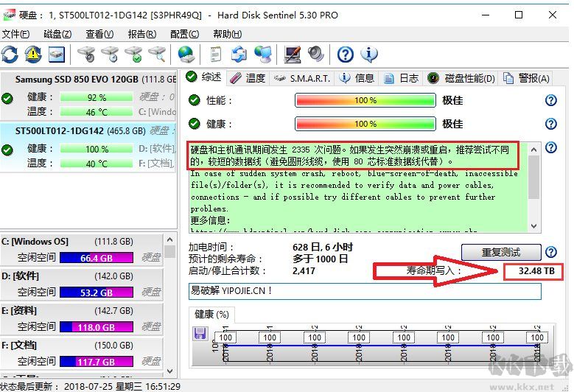Image resolution: width=574 pixels, height=392 pixels.
Task: Switch to the 信息 tab
Action: coord(357,78)
